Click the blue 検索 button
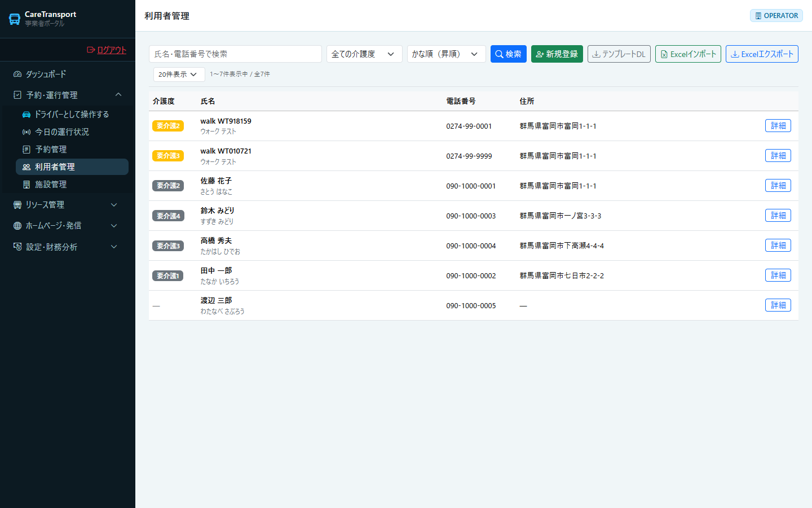Image resolution: width=812 pixels, height=508 pixels. tap(509, 54)
